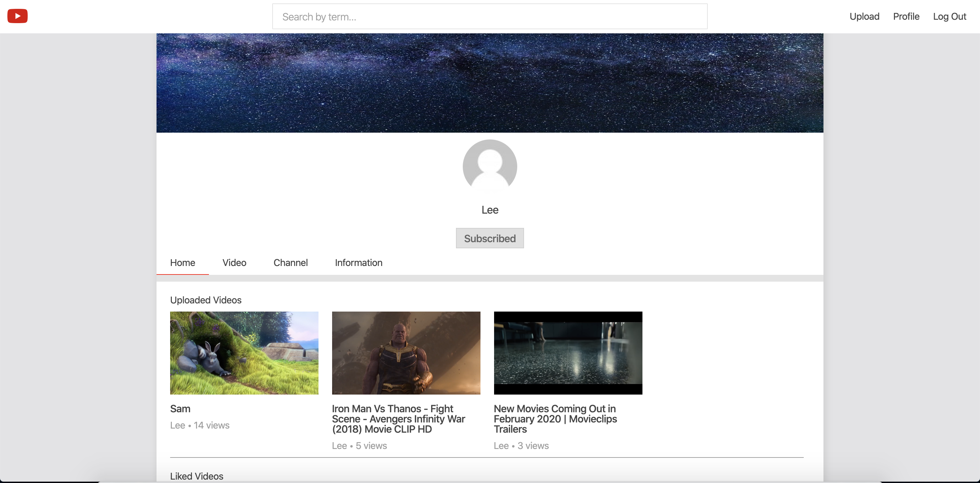The height and width of the screenshot is (483, 980).
Task: Click the channel name Lee below the avatar
Action: click(490, 210)
